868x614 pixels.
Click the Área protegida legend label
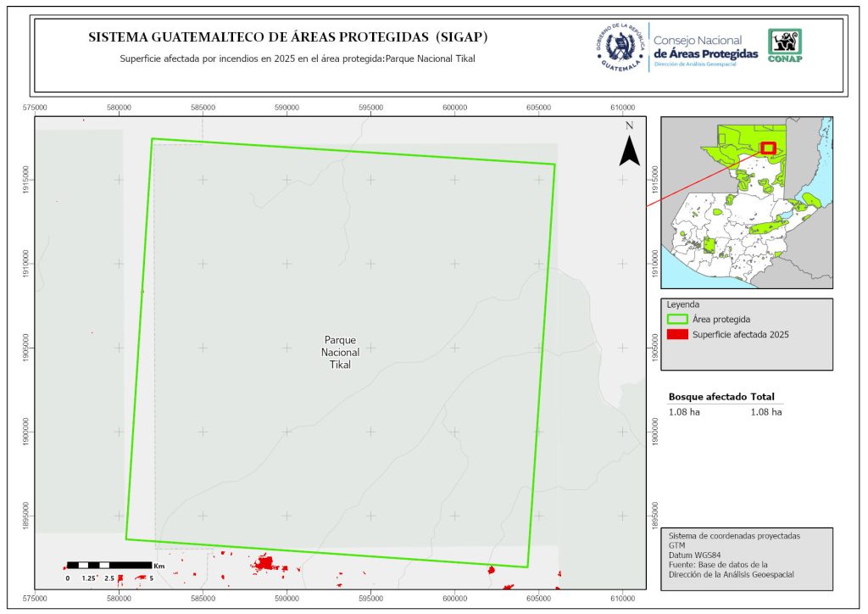(721, 320)
